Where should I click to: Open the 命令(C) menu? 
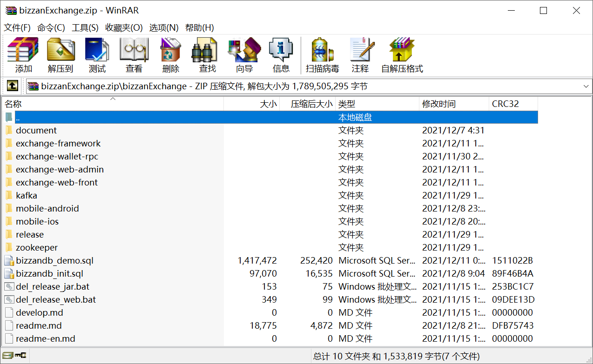[51, 27]
